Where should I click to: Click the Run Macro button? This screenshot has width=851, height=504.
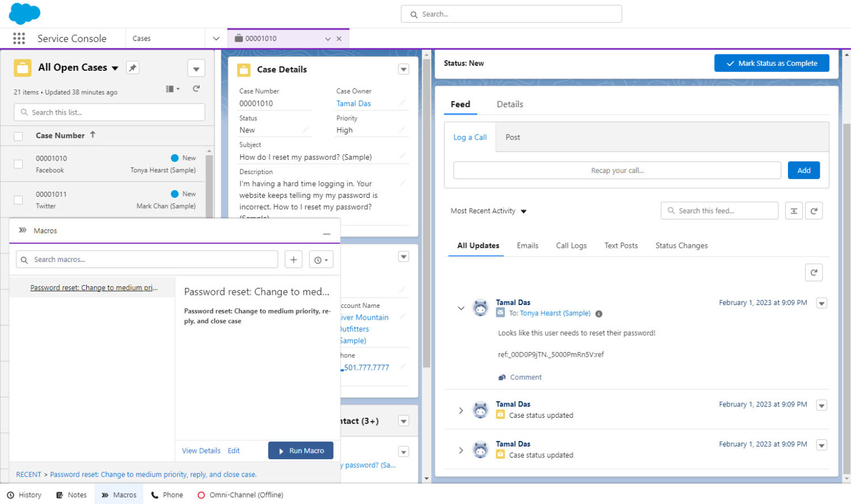301,451
